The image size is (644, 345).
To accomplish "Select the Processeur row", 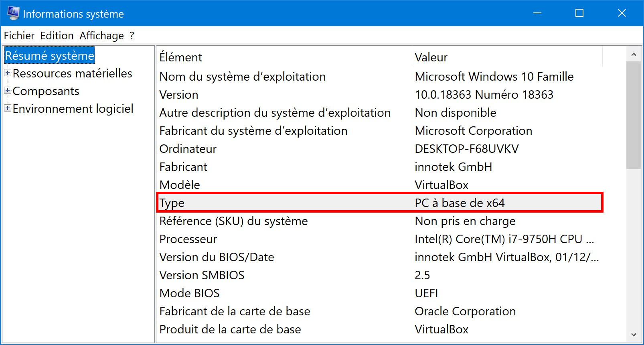I will [x=380, y=239].
